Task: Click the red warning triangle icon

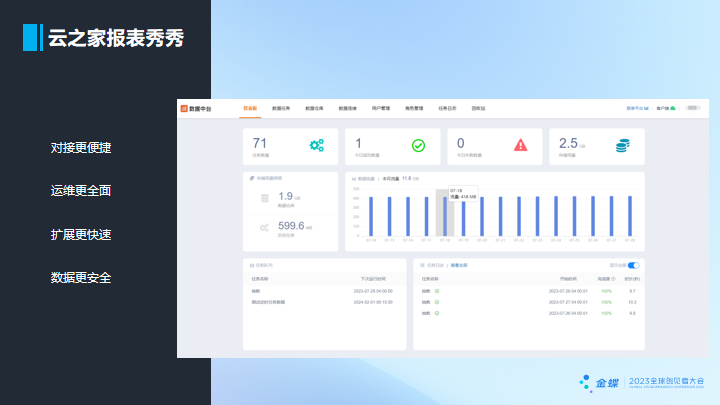Action: (520, 145)
